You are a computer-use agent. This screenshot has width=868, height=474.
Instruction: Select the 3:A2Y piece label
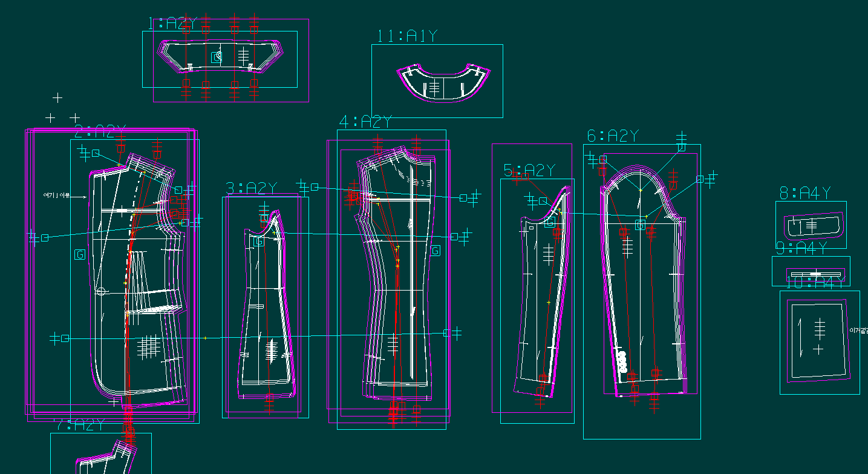250,189
